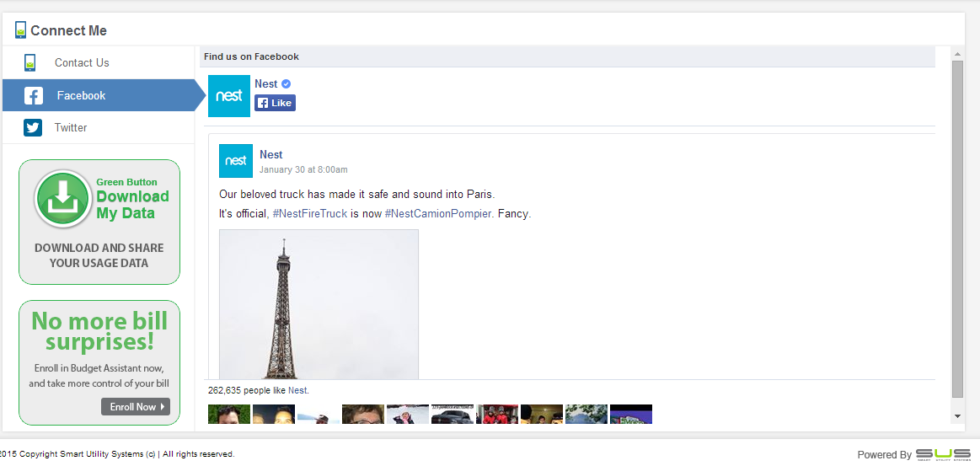The image size is (980, 466).
Task: Click the Nest logo beside the Like button
Action: point(229,96)
